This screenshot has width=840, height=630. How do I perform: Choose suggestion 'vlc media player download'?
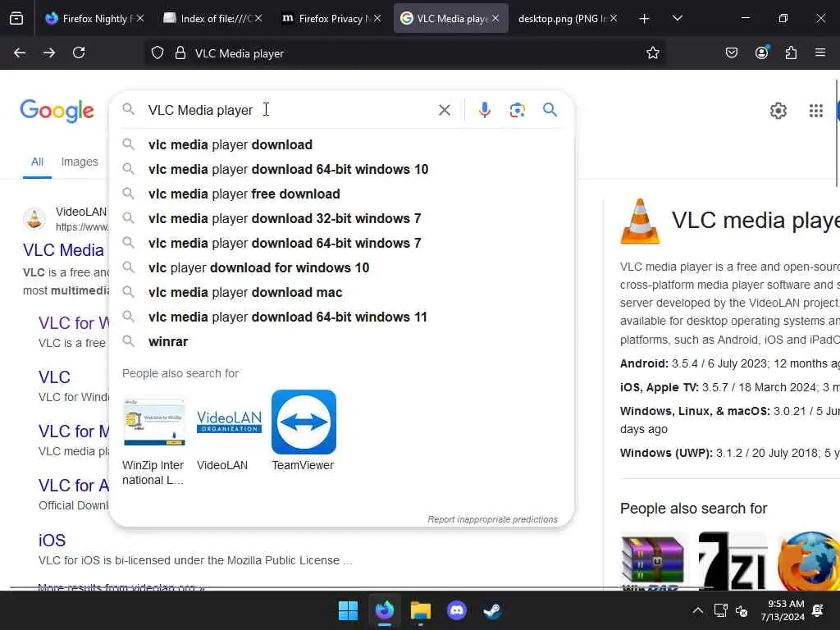coord(341,144)
